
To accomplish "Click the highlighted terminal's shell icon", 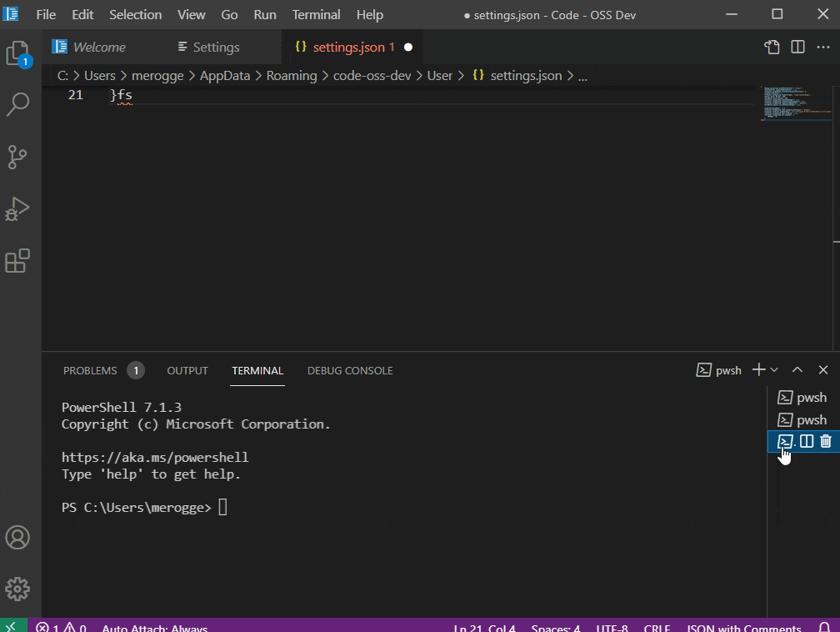I will coord(785,441).
